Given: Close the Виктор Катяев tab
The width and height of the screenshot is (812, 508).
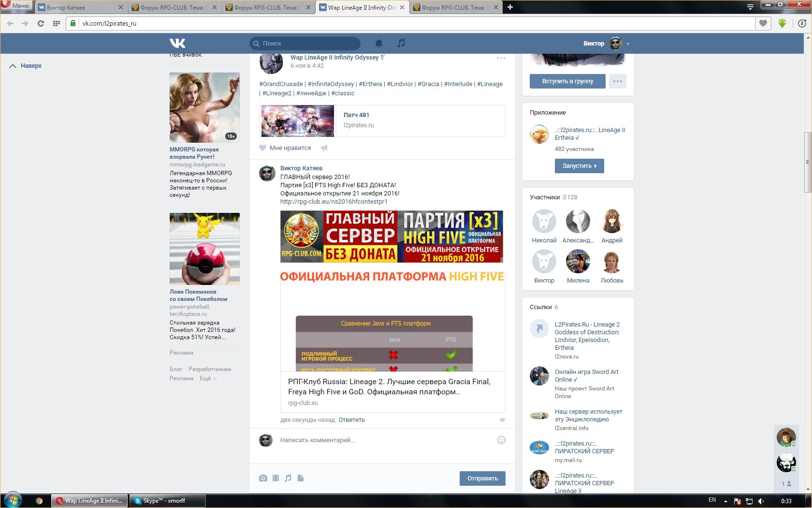Looking at the screenshot, I should tap(120, 7).
